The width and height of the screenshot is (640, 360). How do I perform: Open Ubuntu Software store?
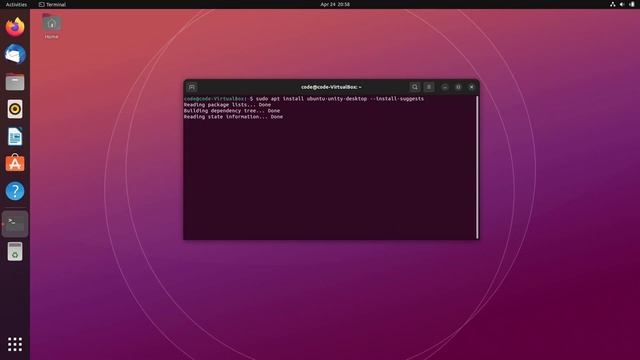(15, 163)
